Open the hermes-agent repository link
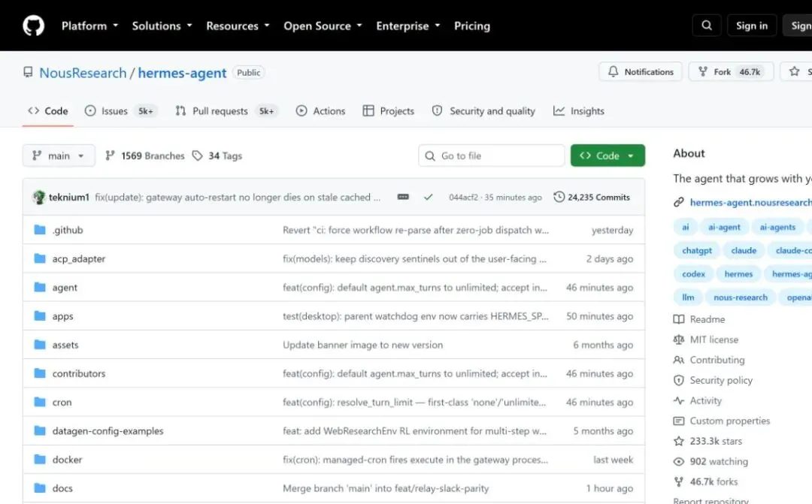812x504 pixels. [x=182, y=73]
